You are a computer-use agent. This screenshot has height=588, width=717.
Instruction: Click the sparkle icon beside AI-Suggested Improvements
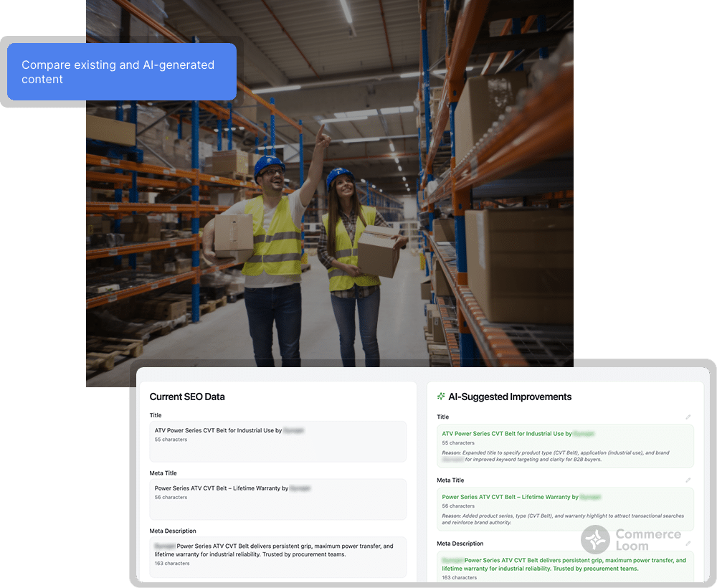pos(441,397)
